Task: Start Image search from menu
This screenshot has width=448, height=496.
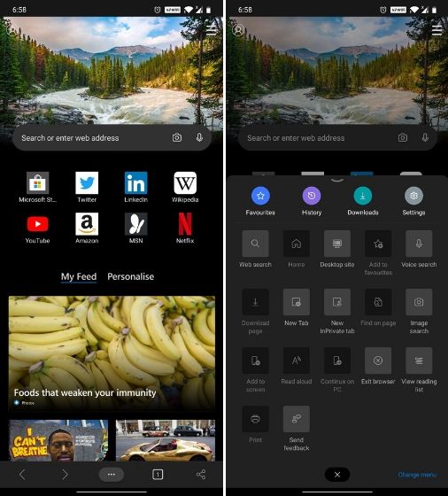Action: (x=419, y=311)
